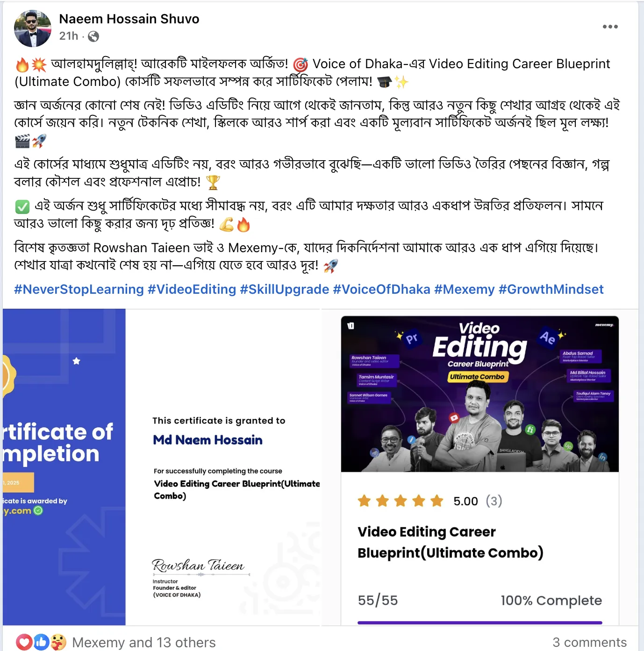Click the public globe privacy icon

[x=93, y=36]
